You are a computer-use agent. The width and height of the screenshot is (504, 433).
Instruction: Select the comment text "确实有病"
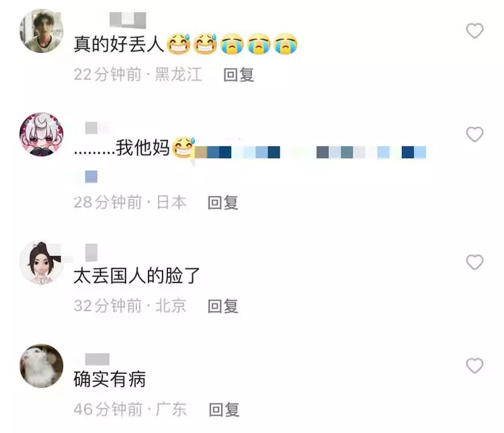point(110,379)
